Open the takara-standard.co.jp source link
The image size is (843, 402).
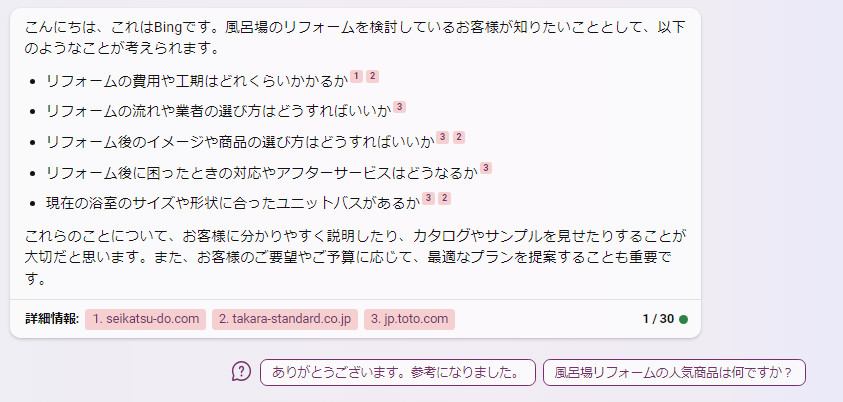(284, 319)
